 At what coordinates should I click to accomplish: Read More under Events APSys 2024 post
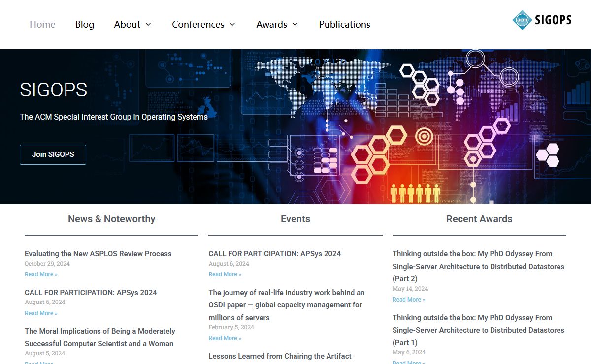click(x=225, y=274)
